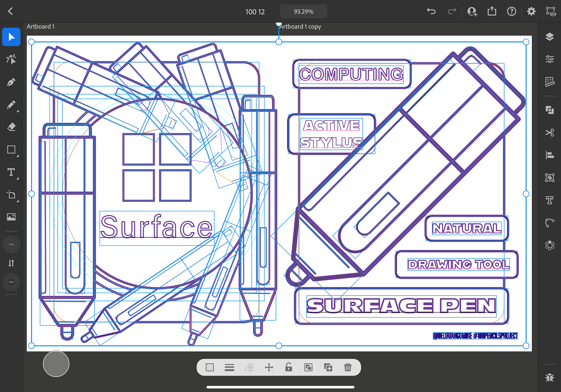The image size is (561, 392).
Task: Go back using the top-left arrow
Action: [11, 11]
